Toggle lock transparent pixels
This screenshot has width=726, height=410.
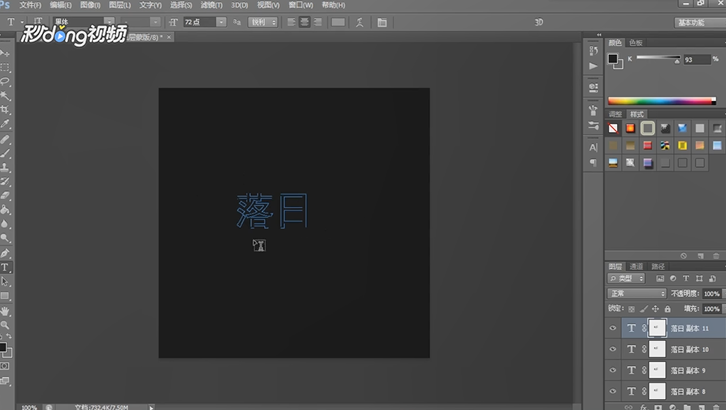(632, 309)
